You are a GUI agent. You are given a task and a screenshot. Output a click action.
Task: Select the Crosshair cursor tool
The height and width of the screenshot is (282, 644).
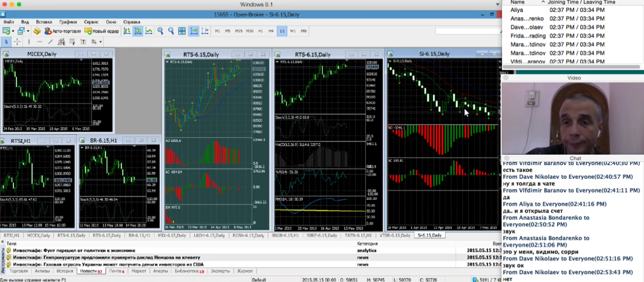coord(17,42)
